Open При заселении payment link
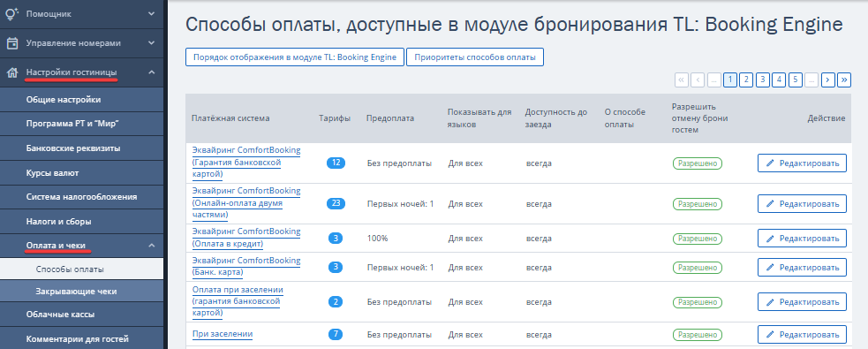 pos(223,334)
